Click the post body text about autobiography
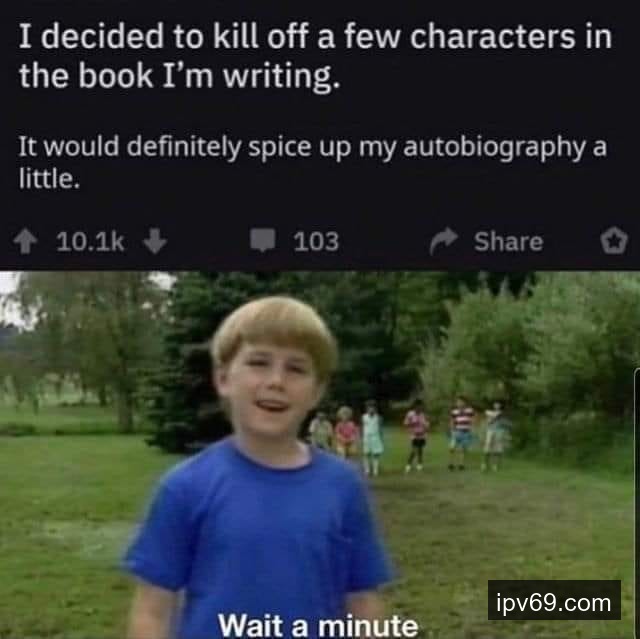Viewport: 640px width, 639px height. [x=313, y=162]
